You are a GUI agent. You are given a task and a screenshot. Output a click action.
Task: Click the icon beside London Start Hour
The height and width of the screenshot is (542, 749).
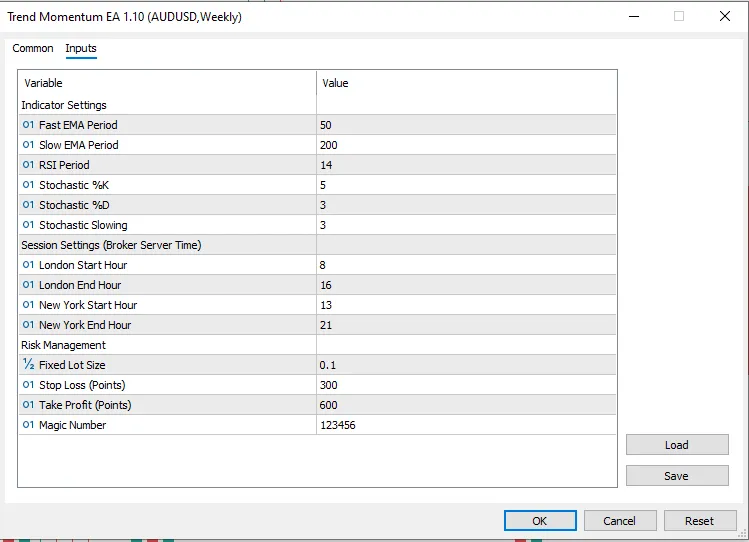tap(28, 265)
